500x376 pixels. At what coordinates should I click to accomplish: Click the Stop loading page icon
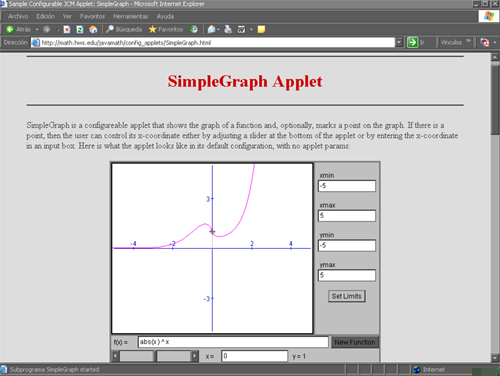(x=67, y=29)
